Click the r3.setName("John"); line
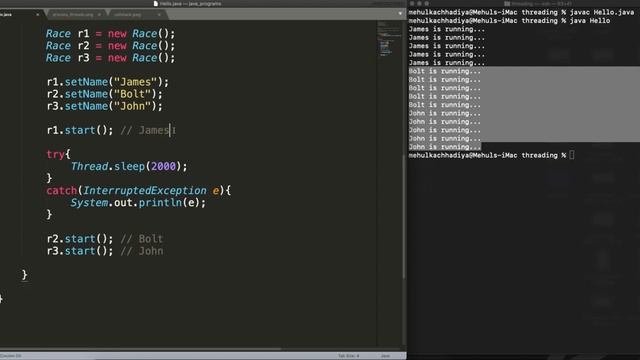The width and height of the screenshot is (640, 360). pyautogui.click(x=104, y=106)
